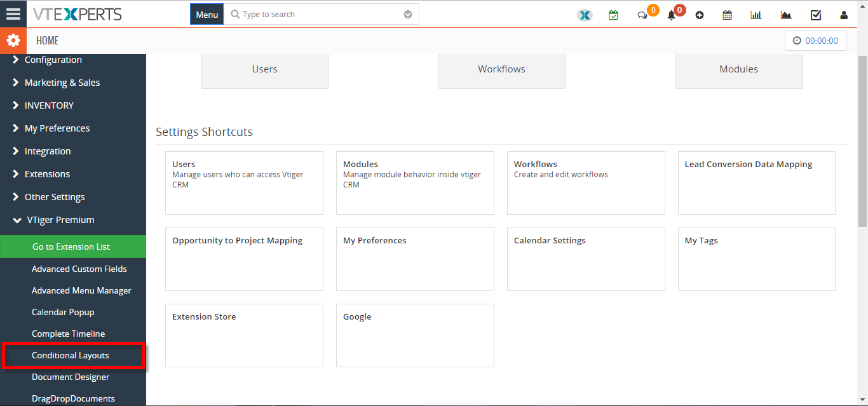The height and width of the screenshot is (406, 868).
Task: Click the Menu button
Action: (207, 15)
